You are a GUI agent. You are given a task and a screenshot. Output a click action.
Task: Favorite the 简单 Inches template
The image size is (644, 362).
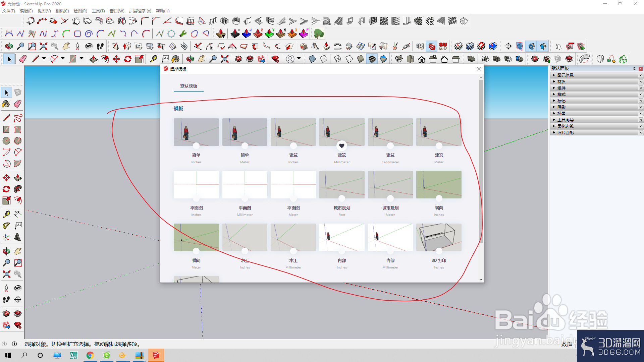click(196, 146)
